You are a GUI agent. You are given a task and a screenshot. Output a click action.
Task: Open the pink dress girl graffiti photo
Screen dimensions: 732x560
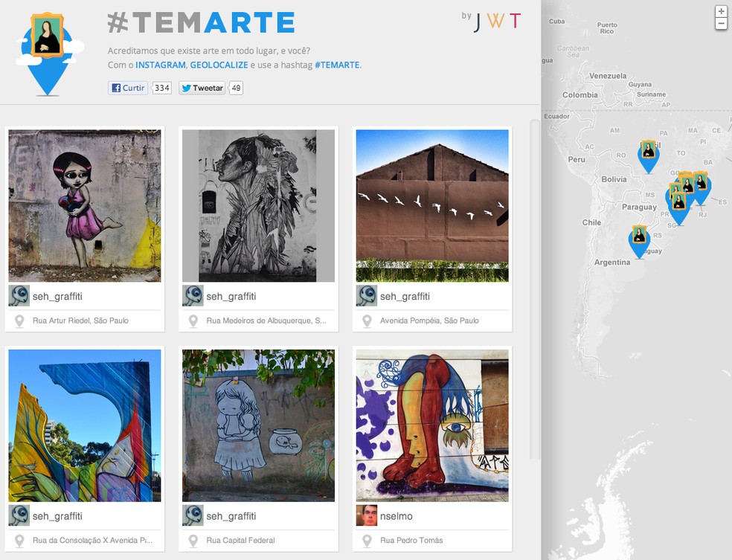pos(84,206)
